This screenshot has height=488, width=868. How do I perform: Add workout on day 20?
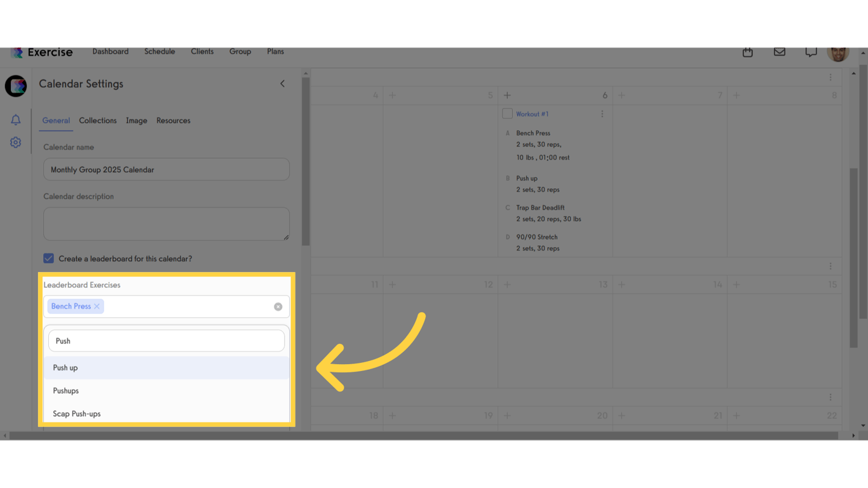[x=507, y=416]
